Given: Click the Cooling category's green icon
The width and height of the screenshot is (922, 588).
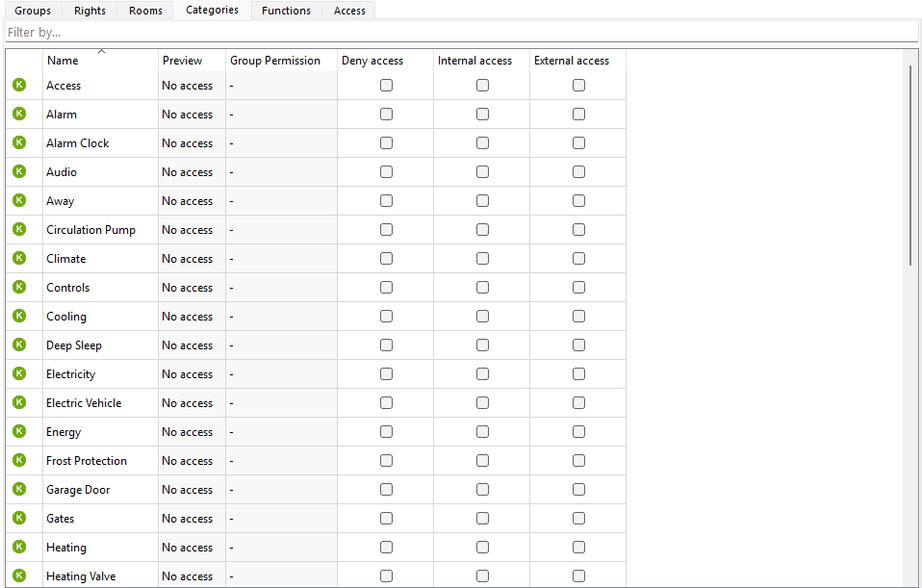Looking at the screenshot, I should pos(19,317).
